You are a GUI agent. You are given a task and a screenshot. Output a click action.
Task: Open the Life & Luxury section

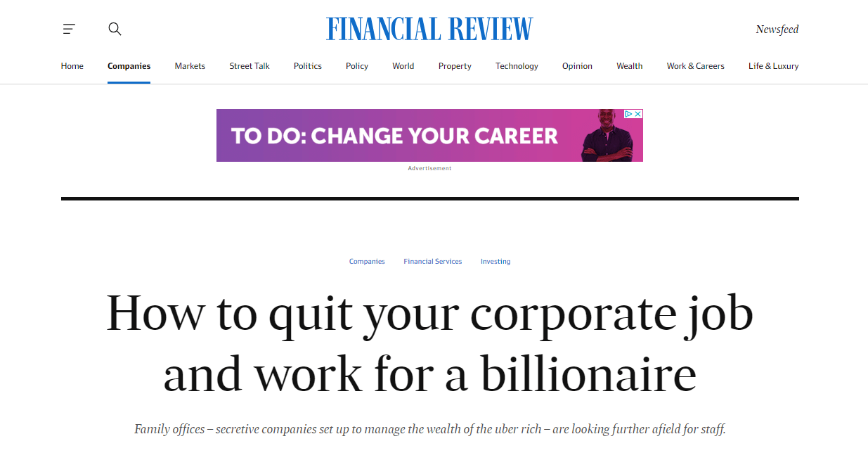point(773,66)
